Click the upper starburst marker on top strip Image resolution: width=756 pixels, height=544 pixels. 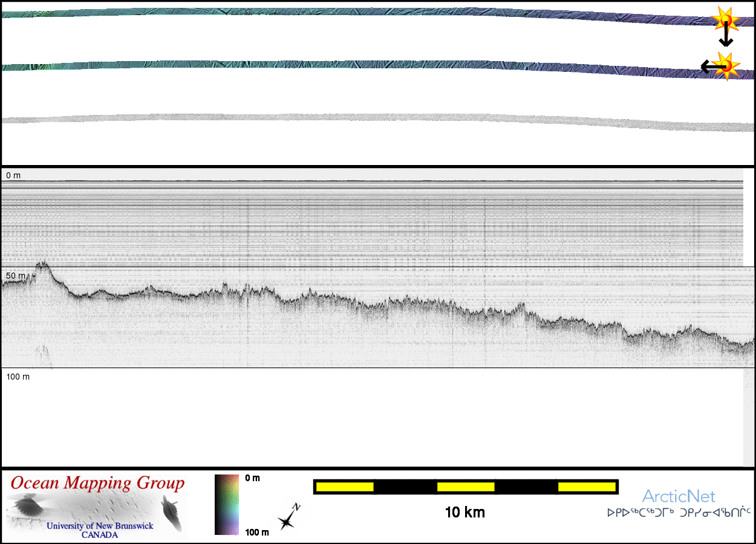[725, 18]
